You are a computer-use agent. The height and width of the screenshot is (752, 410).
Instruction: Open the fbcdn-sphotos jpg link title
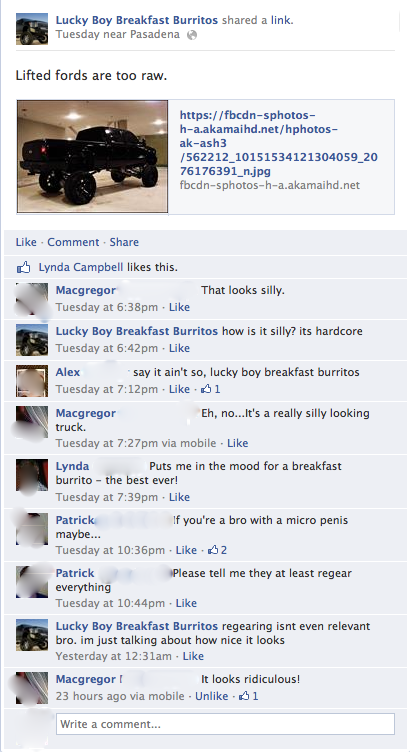tap(278, 143)
